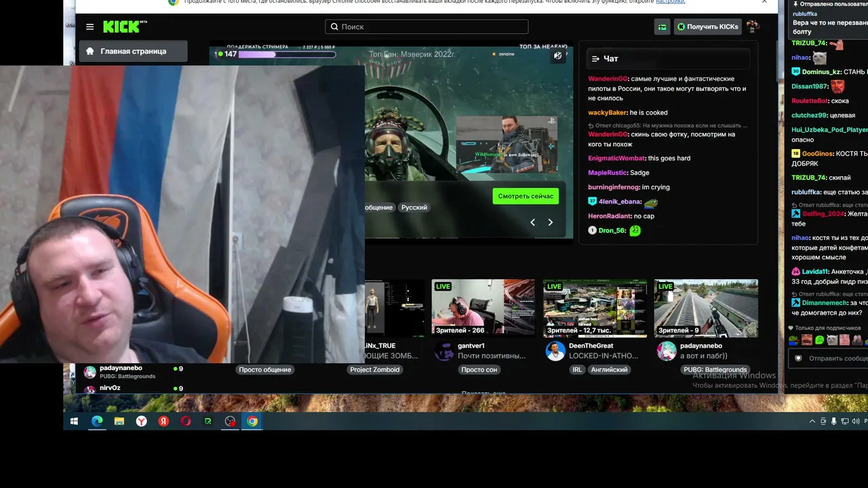Switch to OBS Studio on taskbar
868x488 pixels.
(x=231, y=421)
